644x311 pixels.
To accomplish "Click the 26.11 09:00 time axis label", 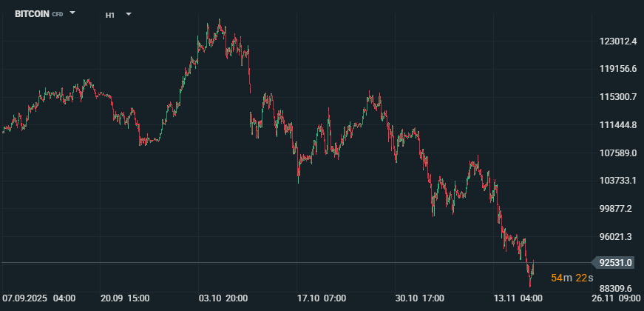I will (x=615, y=298).
